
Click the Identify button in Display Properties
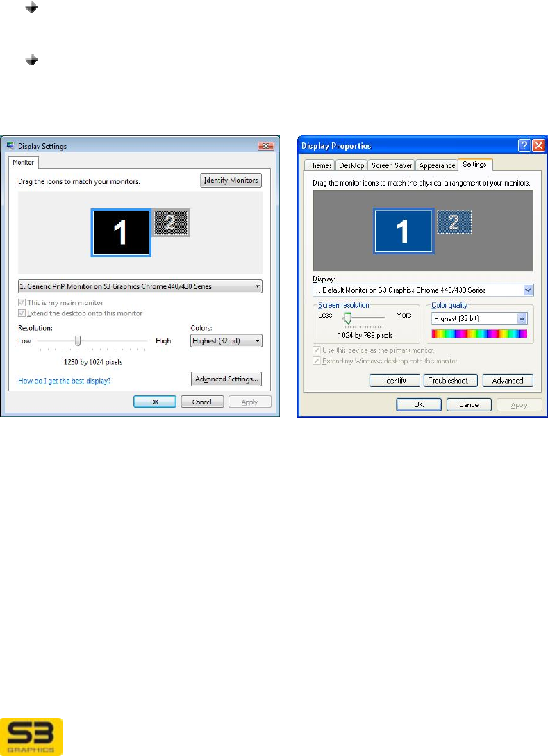pyautogui.click(x=395, y=380)
